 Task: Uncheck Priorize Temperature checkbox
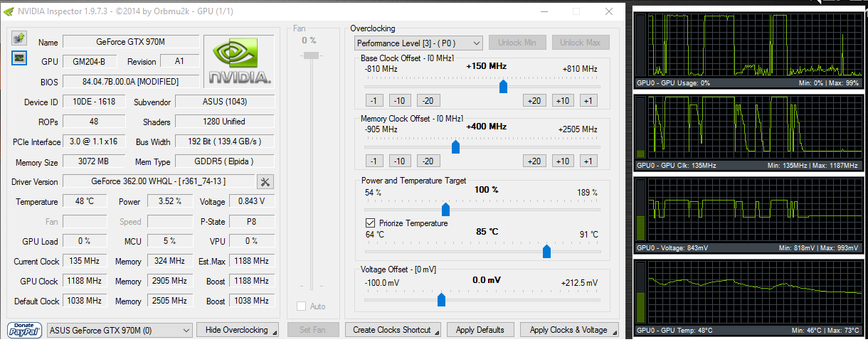pyautogui.click(x=370, y=223)
